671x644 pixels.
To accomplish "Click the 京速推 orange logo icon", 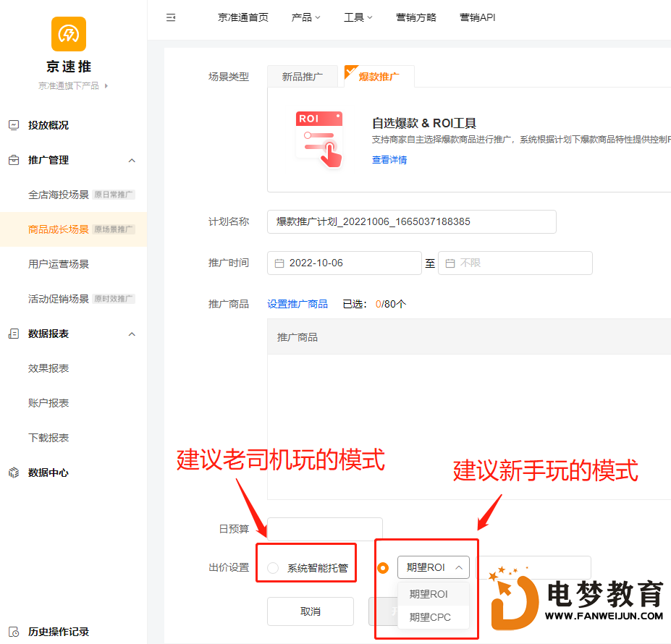I will (69, 34).
